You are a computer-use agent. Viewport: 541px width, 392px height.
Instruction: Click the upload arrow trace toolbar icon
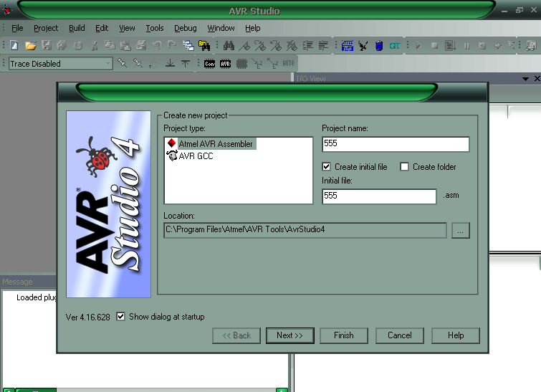pos(186,63)
